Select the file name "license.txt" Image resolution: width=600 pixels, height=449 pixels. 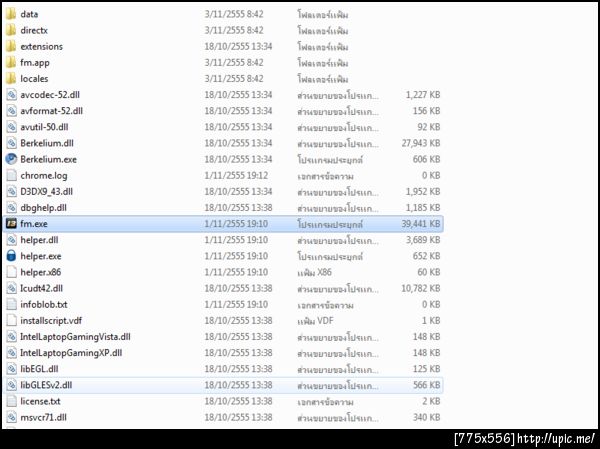point(40,401)
